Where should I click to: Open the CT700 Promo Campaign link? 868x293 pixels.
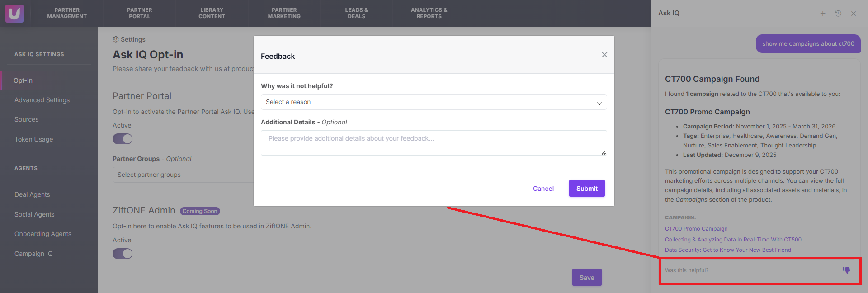696,229
